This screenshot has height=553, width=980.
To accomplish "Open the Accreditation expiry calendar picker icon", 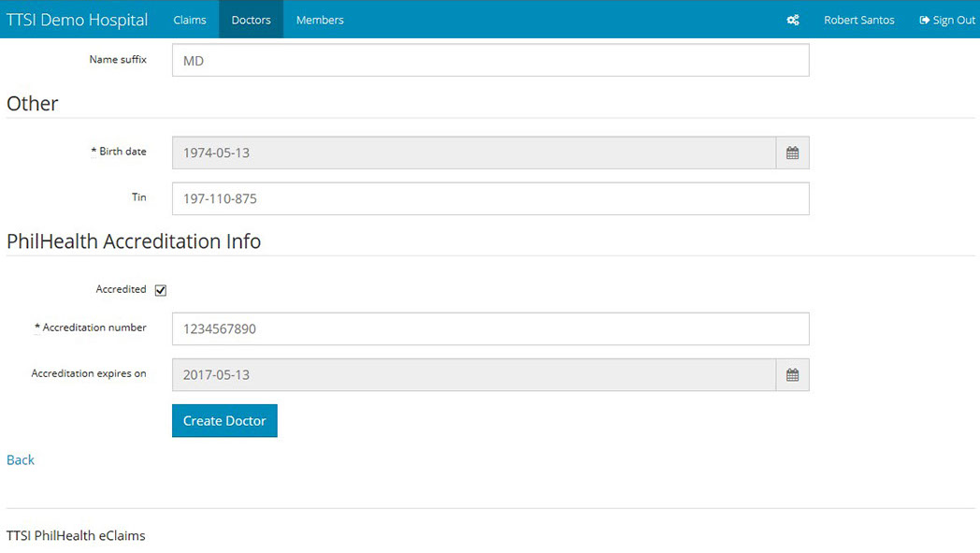I will 792,375.
